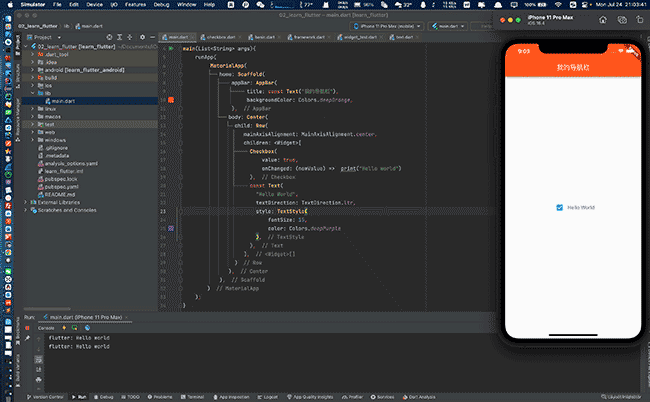
Task: Open the Debug menu in macOS menu bar
Action: click(161, 5)
